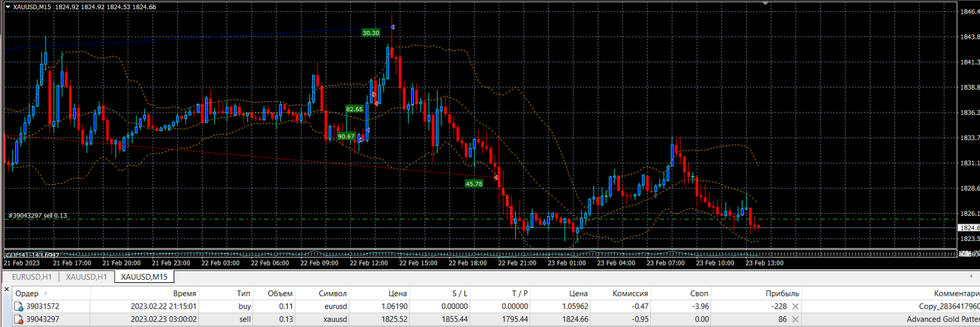Select the XAUUSD,M15 chart tab
Viewport: 980px width, 327px height.
click(144, 277)
